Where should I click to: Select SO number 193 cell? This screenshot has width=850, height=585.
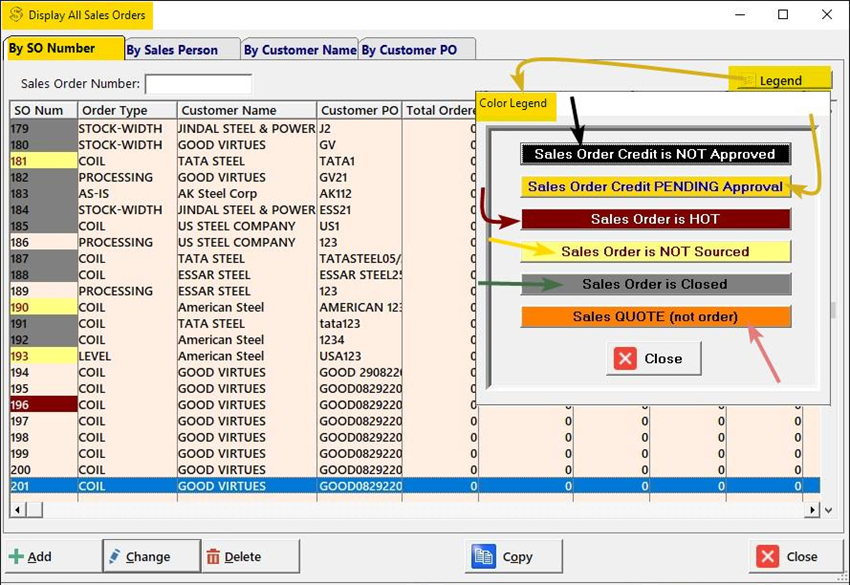43,356
